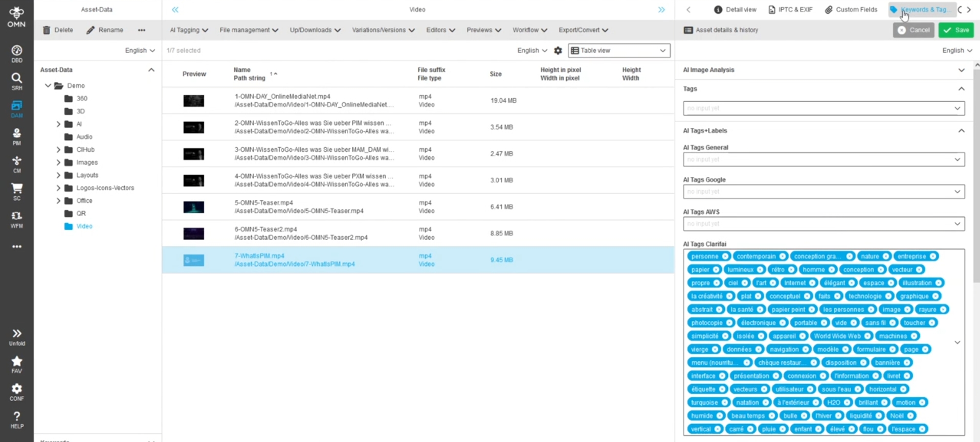Expand the Images folder in tree
This screenshot has width=980, height=442.
tap(58, 162)
